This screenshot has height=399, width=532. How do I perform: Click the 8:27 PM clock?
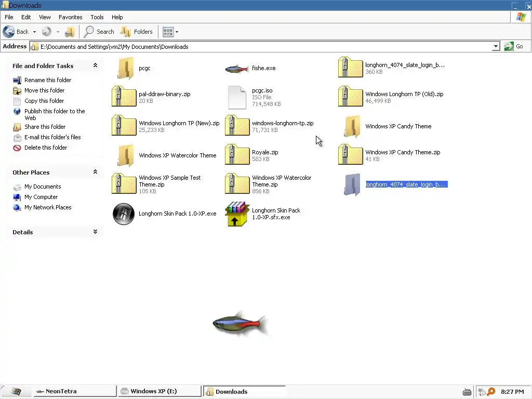tap(512, 392)
